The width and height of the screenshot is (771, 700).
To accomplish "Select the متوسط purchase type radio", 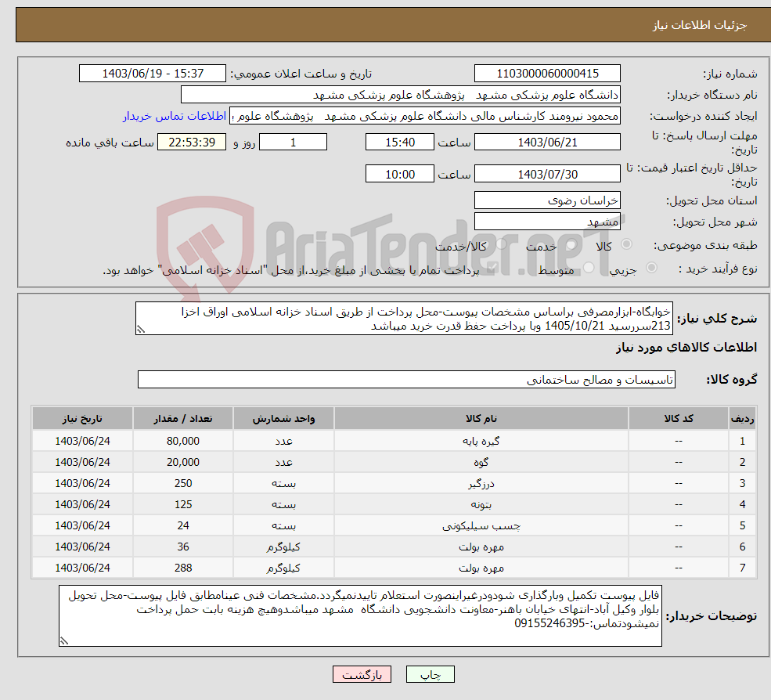I will 589,268.
